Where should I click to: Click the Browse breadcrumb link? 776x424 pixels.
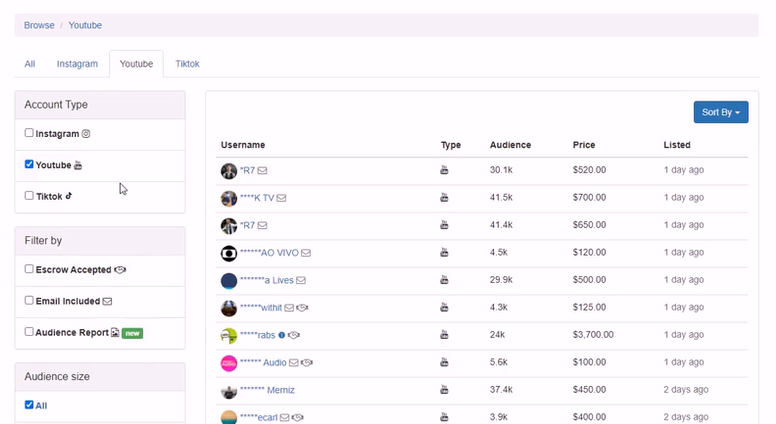coord(39,25)
